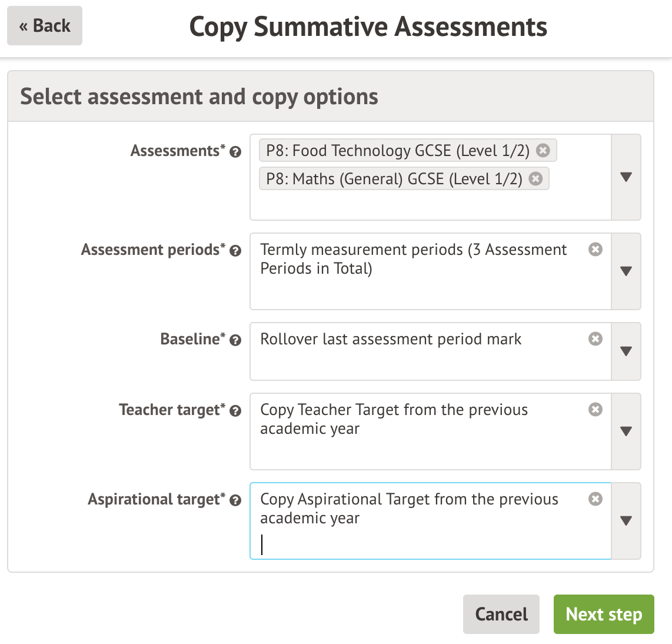Click help icon beside Assessment periods

pos(235,251)
